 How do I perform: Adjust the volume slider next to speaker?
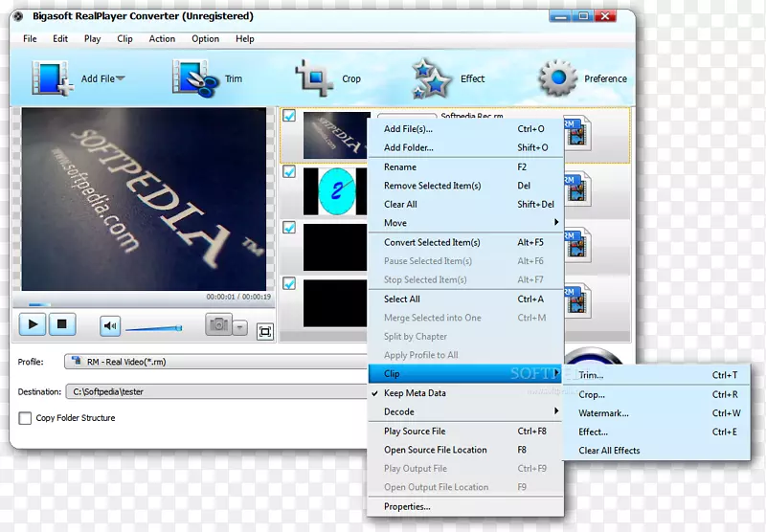coord(153,328)
